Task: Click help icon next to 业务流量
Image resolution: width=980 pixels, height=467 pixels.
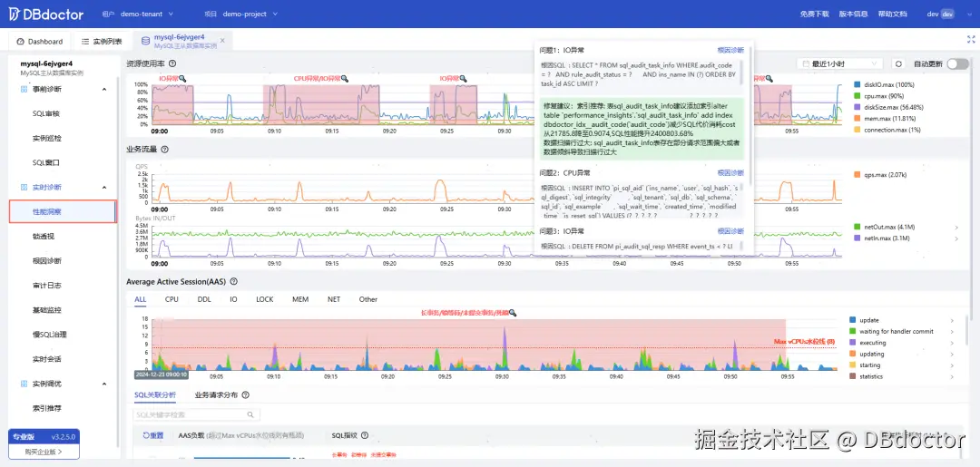Action: point(164,150)
